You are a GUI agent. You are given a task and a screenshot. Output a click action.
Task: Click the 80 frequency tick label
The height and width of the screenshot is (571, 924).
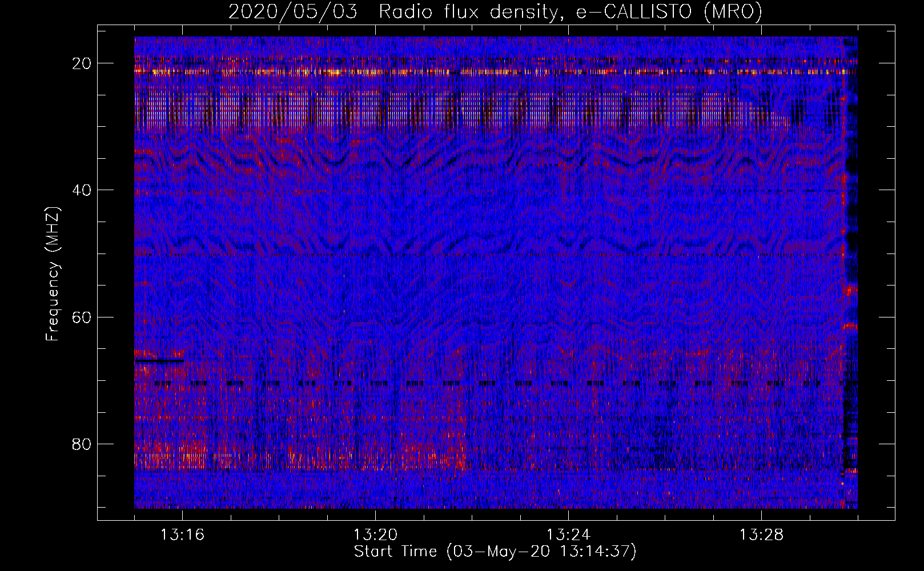(x=82, y=444)
